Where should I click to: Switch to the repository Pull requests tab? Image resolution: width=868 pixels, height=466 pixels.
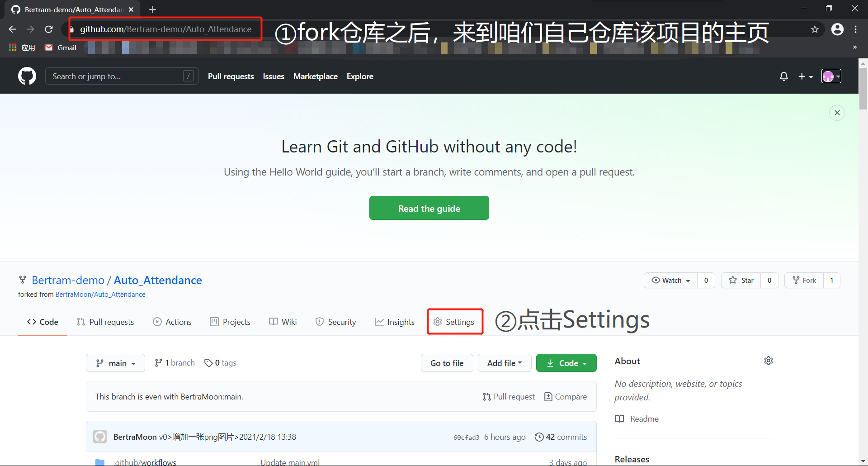pos(105,322)
